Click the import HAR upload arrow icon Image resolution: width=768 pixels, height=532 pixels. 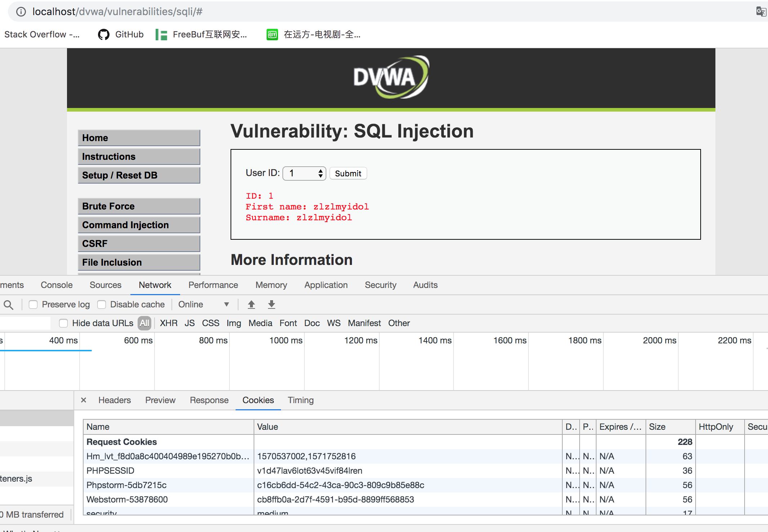point(251,305)
